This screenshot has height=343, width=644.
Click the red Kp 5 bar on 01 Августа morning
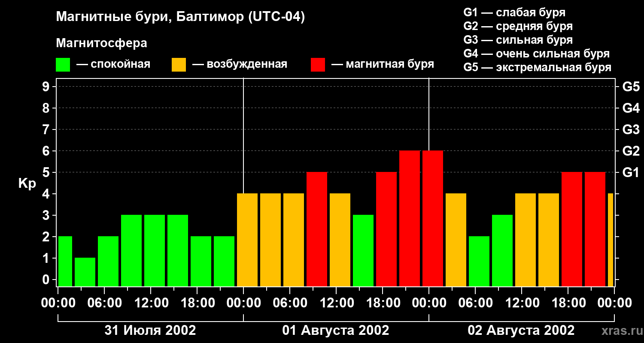pyautogui.click(x=317, y=229)
